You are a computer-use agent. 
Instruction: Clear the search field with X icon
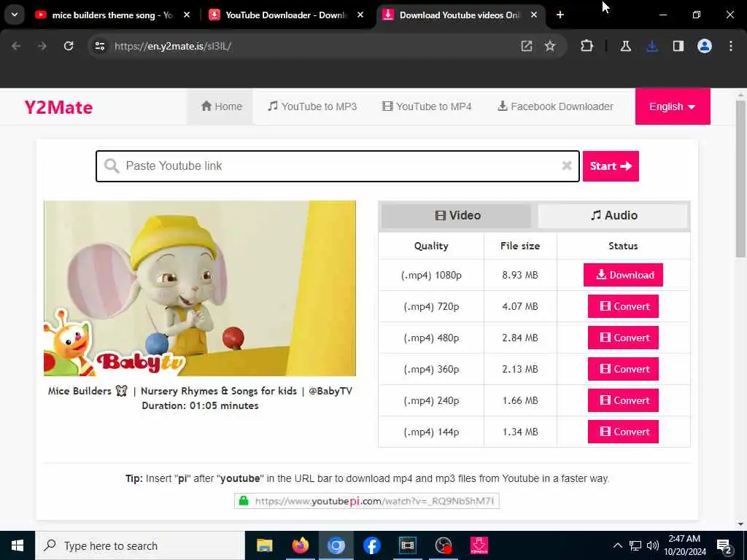(x=566, y=166)
